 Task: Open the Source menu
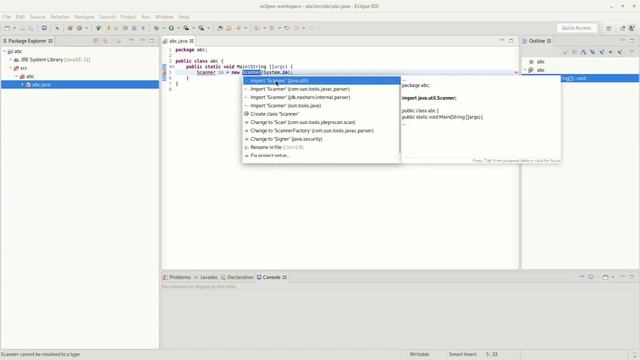[x=37, y=17]
